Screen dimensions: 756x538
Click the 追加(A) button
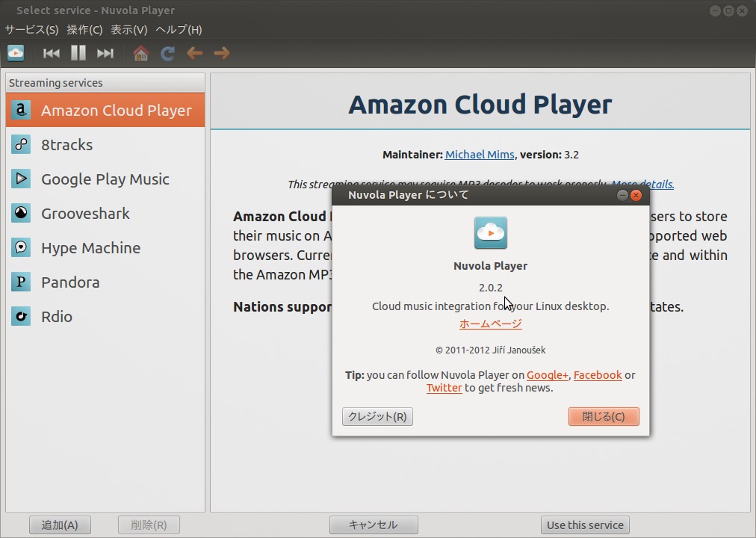60,525
